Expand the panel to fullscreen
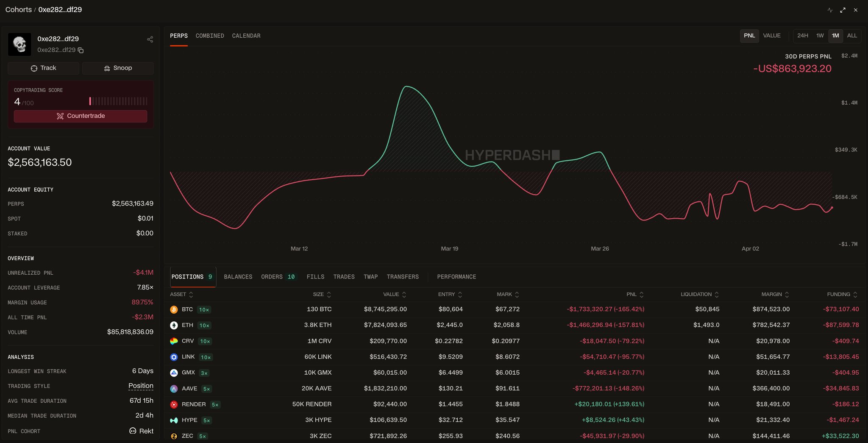The width and height of the screenshot is (868, 443). 843,10
